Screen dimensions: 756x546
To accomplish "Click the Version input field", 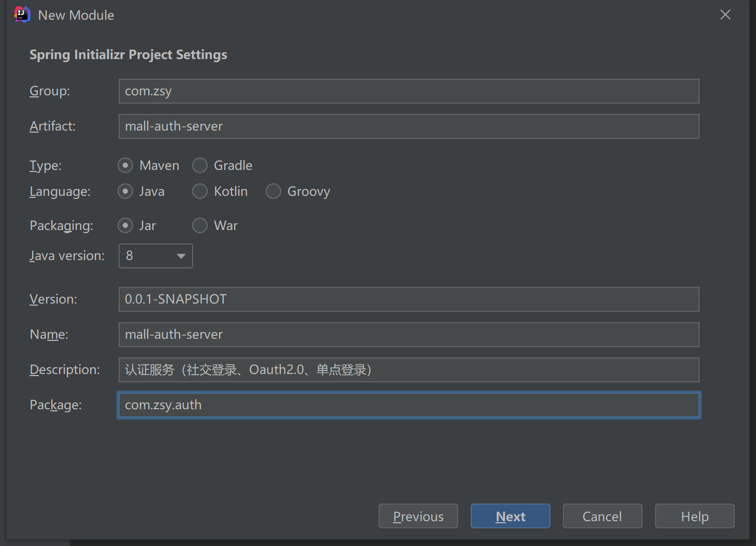I will tap(409, 299).
